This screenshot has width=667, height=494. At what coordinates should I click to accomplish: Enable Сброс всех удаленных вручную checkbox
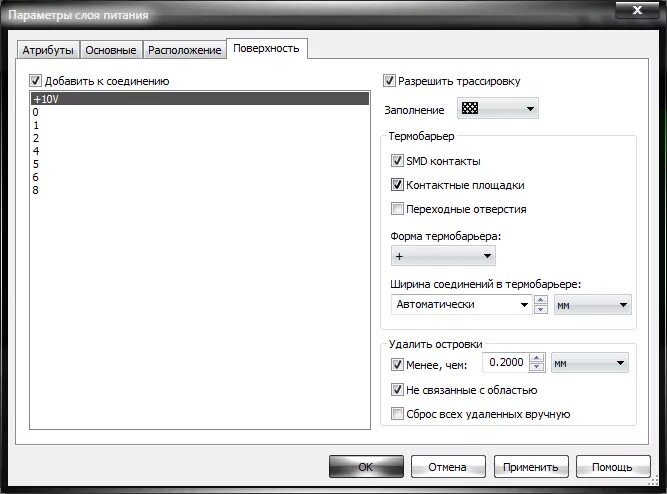(x=397, y=414)
